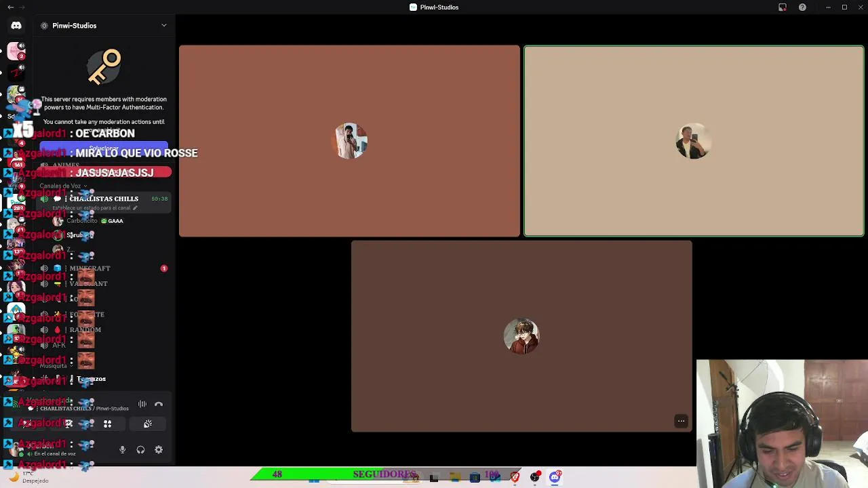Screen dimensions: 868x488
Task: Click the MINECRAFT unread badge 1
Action: (x=163, y=268)
